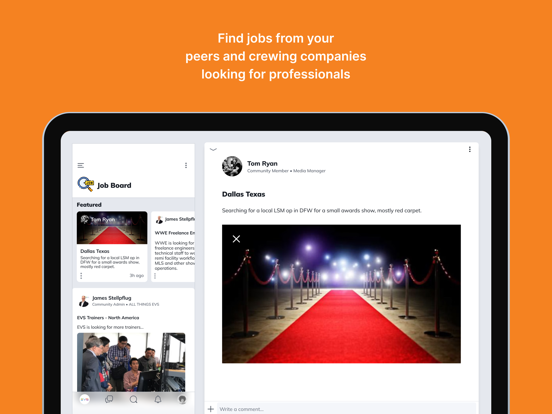Open the three-dot menu on the WWE Freelance card
The height and width of the screenshot is (414, 552).
[x=155, y=276]
